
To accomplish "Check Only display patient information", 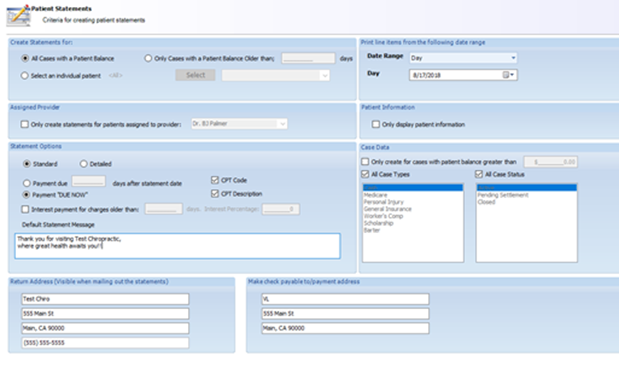I will [x=375, y=124].
